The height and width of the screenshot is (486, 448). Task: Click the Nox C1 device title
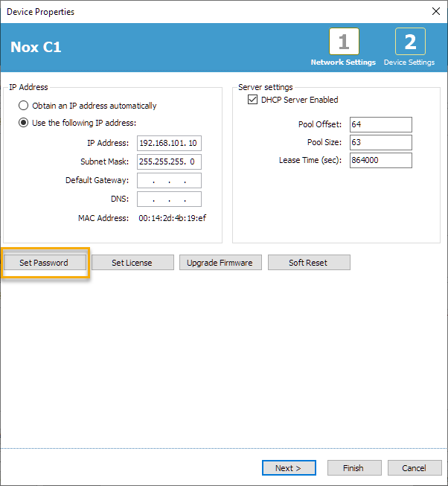tap(36, 47)
